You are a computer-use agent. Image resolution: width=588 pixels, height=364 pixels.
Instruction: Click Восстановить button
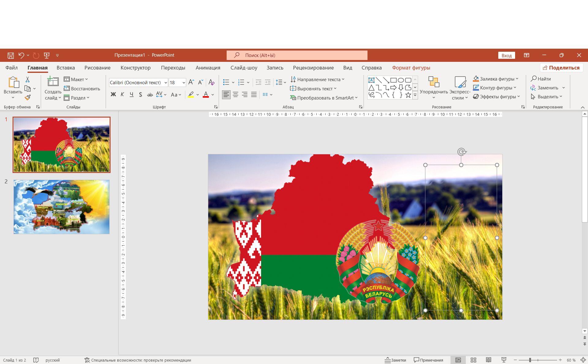(82, 88)
